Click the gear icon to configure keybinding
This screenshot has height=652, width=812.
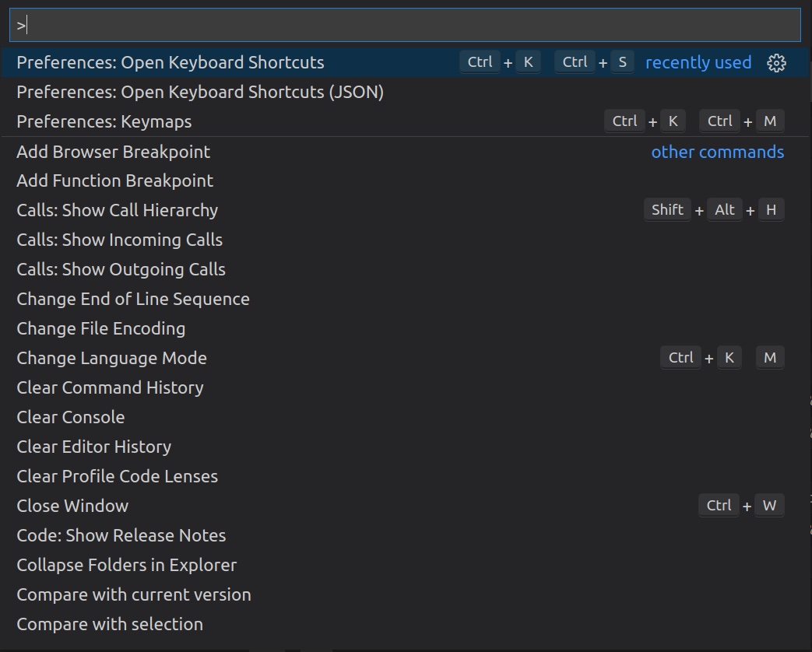(x=776, y=63)
